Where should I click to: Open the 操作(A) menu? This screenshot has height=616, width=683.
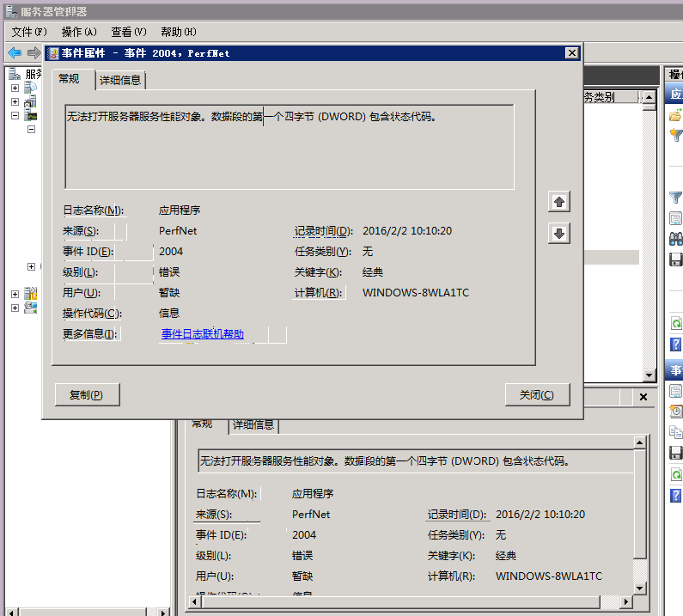click(x=79, y=32)
